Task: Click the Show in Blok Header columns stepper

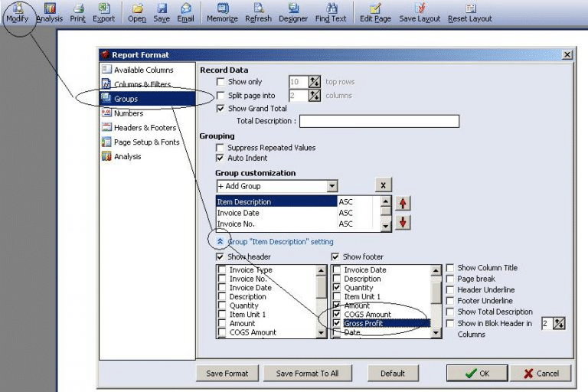Action: (558, 324)
